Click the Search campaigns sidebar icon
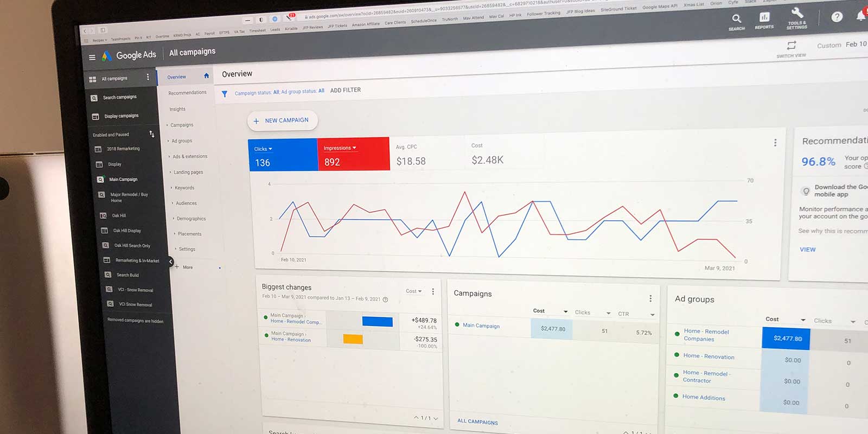 pos(94,98)
